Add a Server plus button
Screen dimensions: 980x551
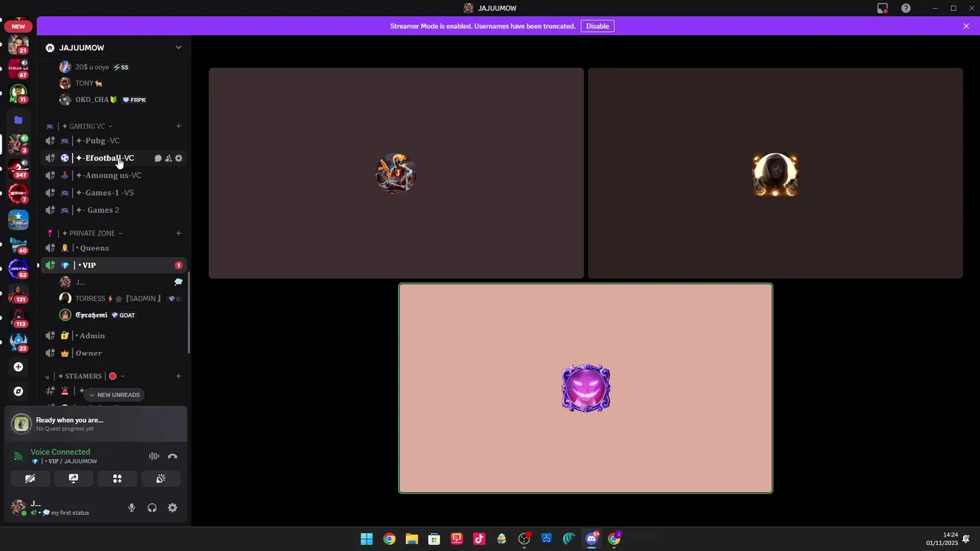(18, 367)
